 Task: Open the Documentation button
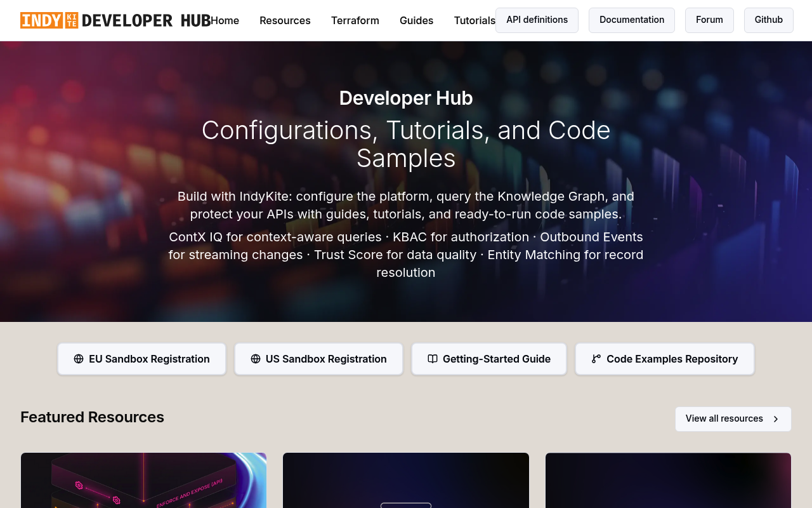632,20
